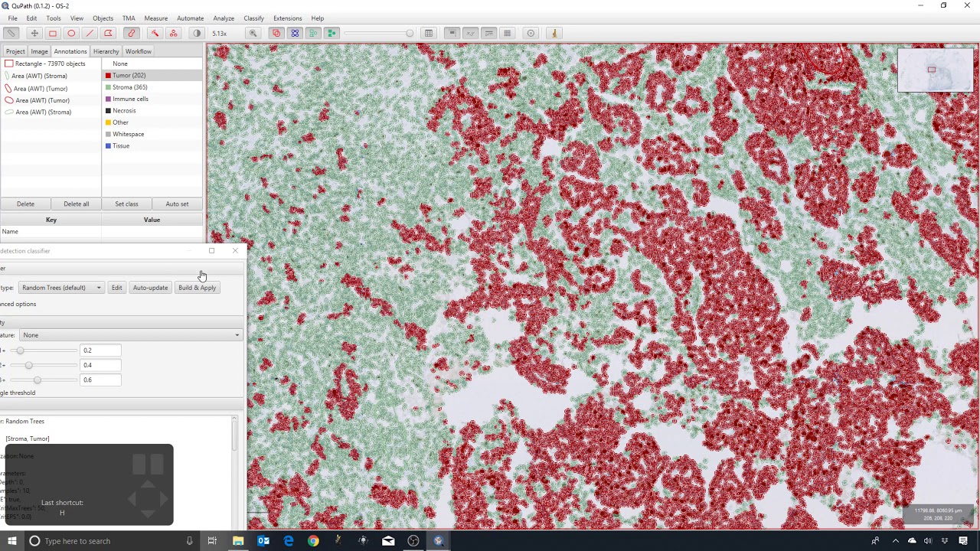Screen dimensions: 980x551
Task: Click the slide overview thumbnail
Action: pos(935,70)
